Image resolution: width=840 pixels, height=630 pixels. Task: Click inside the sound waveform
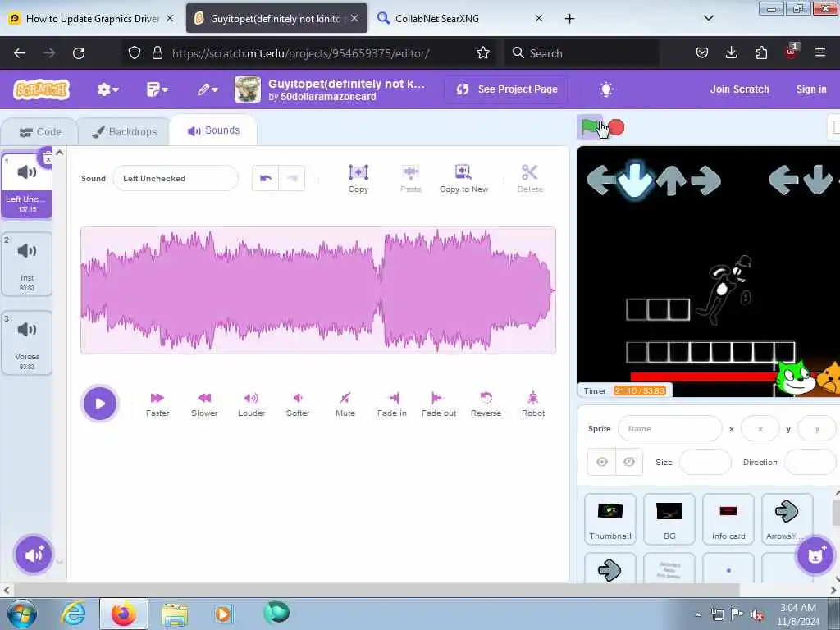pyautogui.click(x=318, y=290)
